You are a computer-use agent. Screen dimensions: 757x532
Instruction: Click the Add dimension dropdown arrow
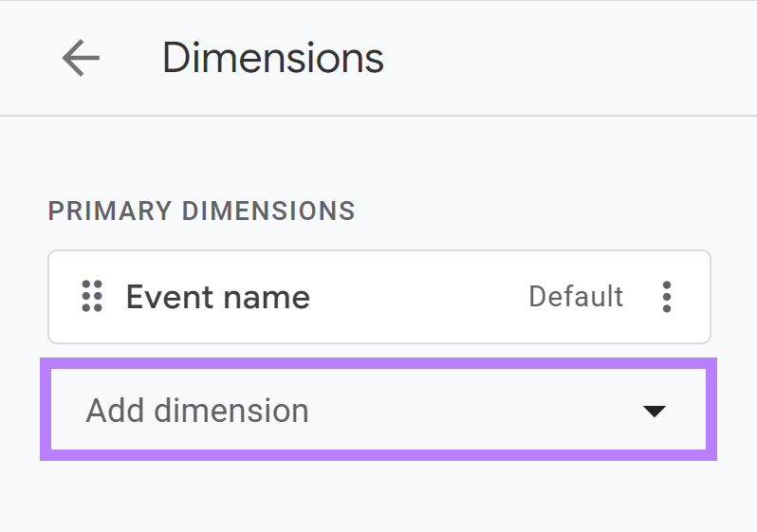pyautogui.click(x=654, y=411)
